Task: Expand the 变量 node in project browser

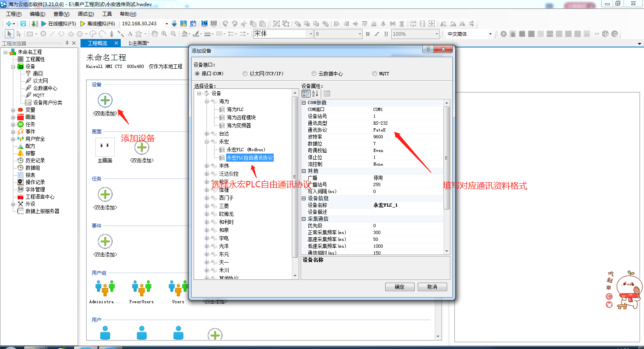Action: [x=13, y=110]
